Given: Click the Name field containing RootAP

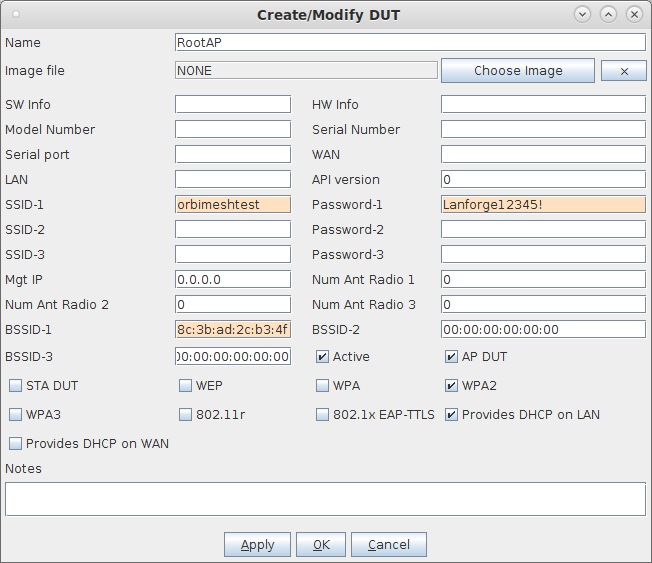Looking at the screenshot, I should click(x=410, y=43).
